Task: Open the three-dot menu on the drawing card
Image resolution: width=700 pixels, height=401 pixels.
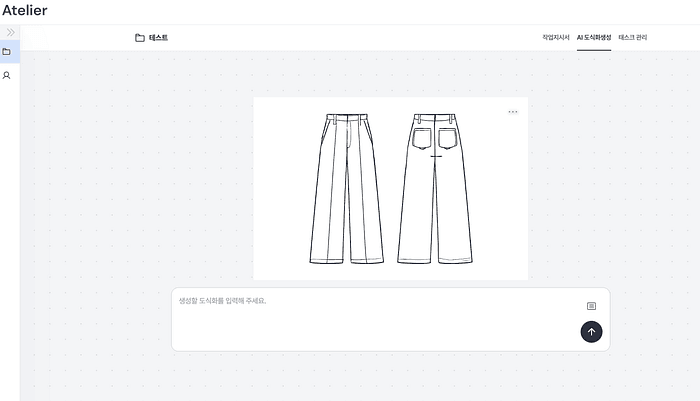Action: pos(513,112)
